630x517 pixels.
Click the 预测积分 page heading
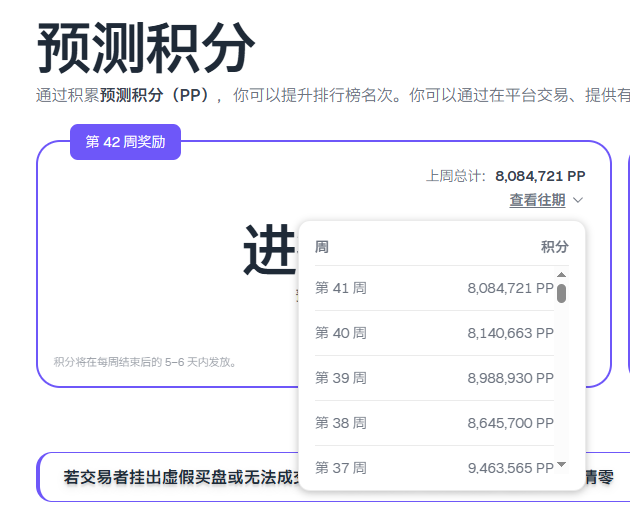(146, 48)
